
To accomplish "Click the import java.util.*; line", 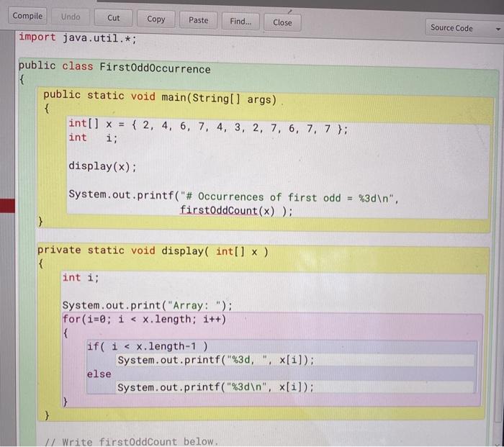I will (78, 38).
